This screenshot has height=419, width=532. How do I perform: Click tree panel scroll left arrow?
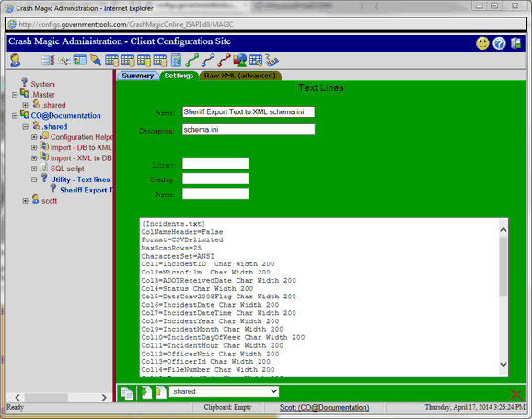17,397
